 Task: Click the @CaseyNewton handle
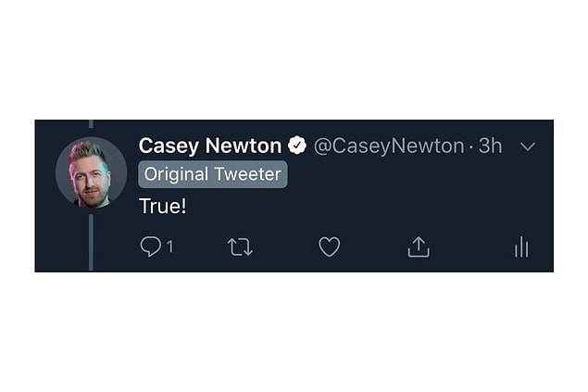coord(389,145)
